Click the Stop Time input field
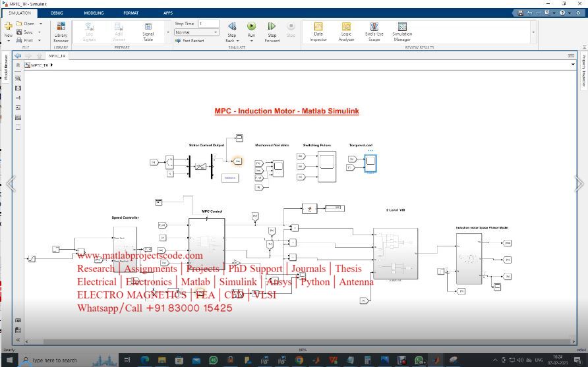Screen dimensions: 588x367 pos(208,23)
